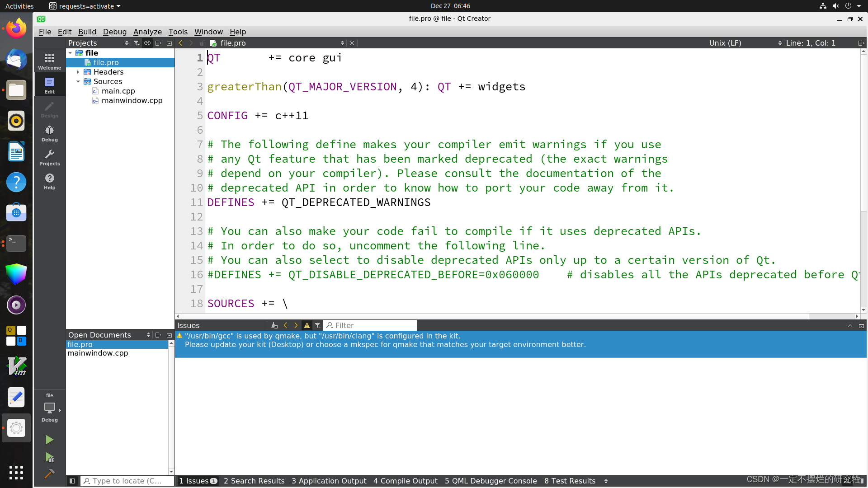Viewport: 868px width, 488px height.
Task: Click the Start Debugging run icon
Action: pyautogui.click(x=49, y=457)
